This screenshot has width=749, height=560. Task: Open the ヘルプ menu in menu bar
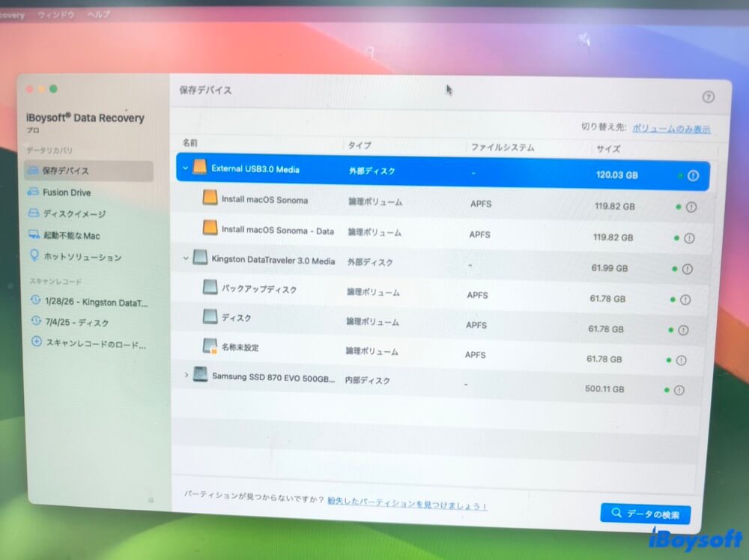coord(98,14)
